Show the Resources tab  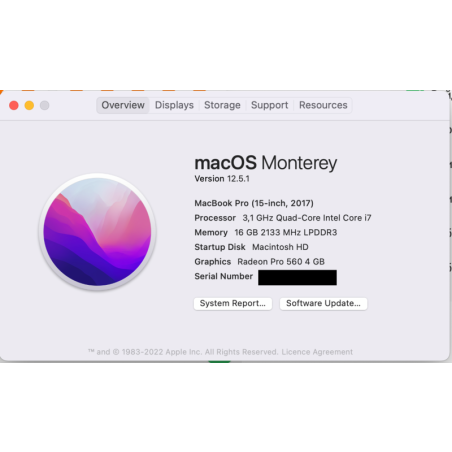click(x=323, y=105)
